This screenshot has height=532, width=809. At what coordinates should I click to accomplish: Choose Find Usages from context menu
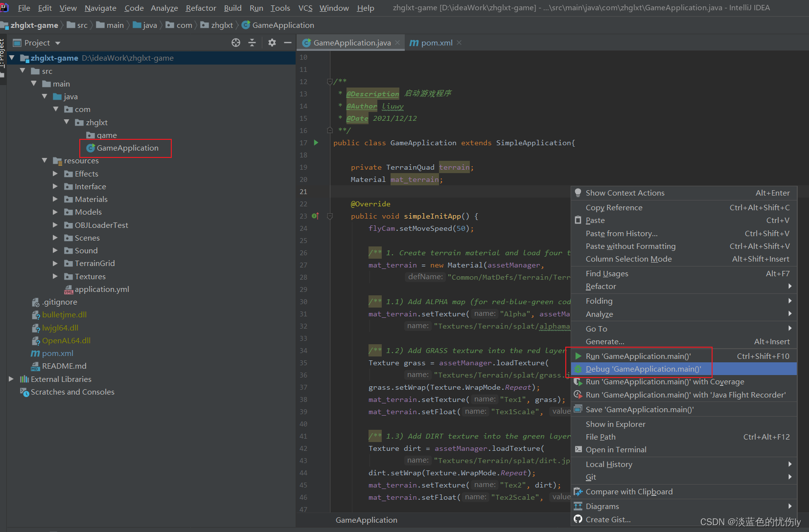[684, 273]
